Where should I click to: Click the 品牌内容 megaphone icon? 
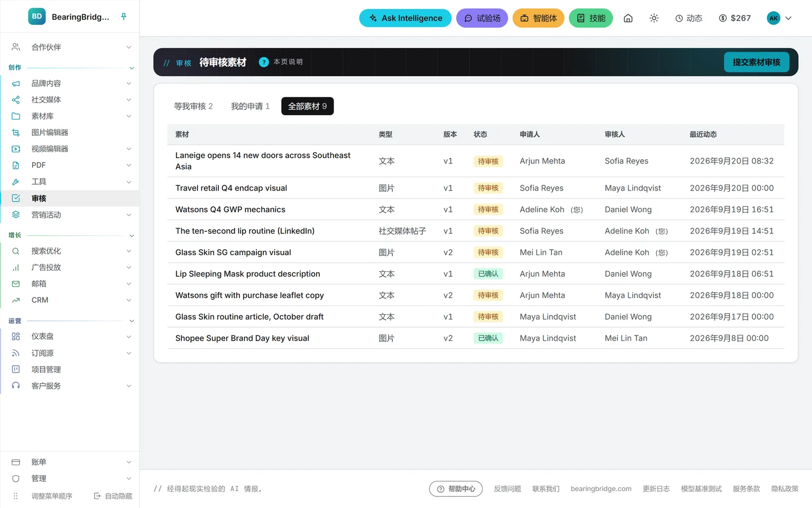tap(16, 83)
